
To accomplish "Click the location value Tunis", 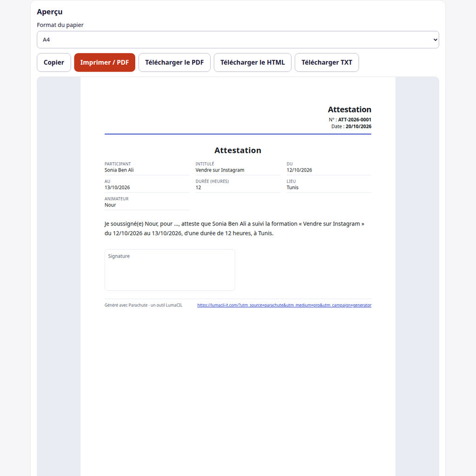I will tap(292, 187).
